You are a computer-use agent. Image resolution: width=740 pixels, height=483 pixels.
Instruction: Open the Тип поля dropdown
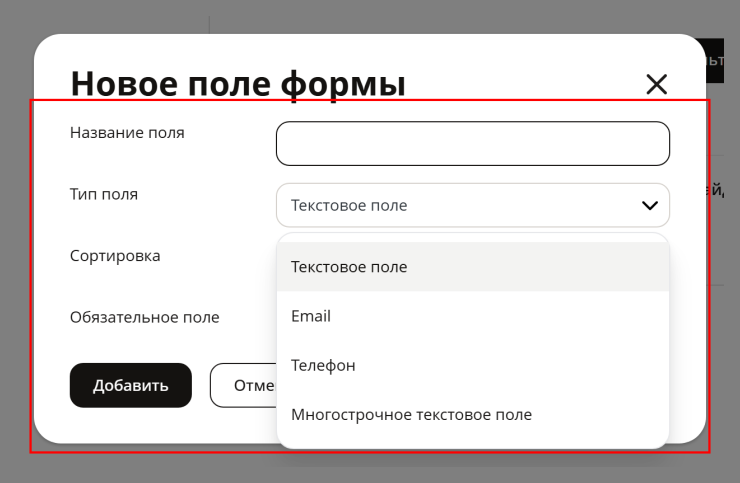[472, 205]
